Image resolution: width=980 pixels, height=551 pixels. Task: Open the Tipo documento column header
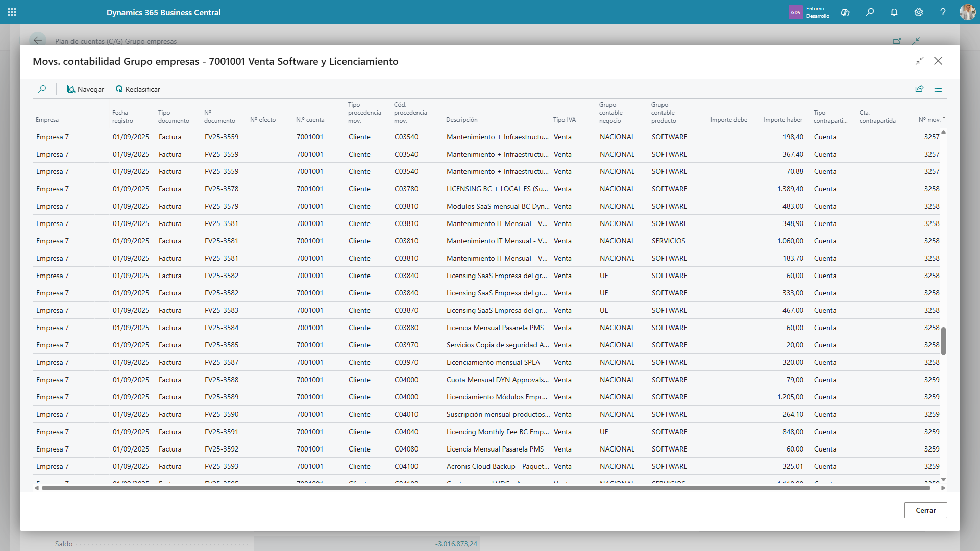point(174,117)
